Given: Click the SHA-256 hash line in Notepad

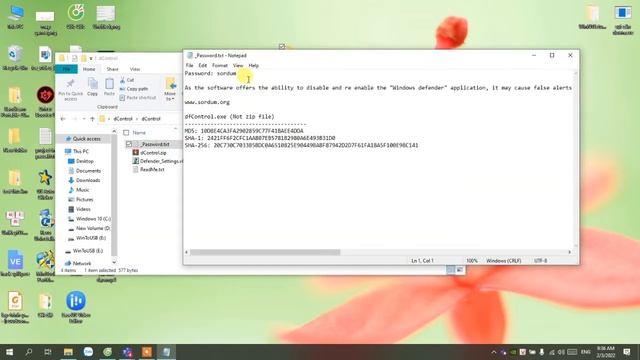Looking at the screenshot, I should [301, 145].
